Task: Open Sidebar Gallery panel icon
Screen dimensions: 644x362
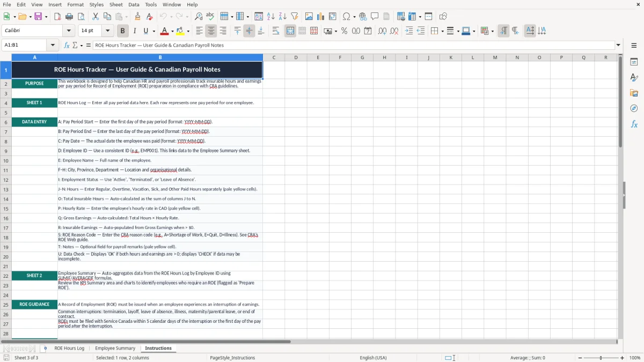Action: click(634, 93)
